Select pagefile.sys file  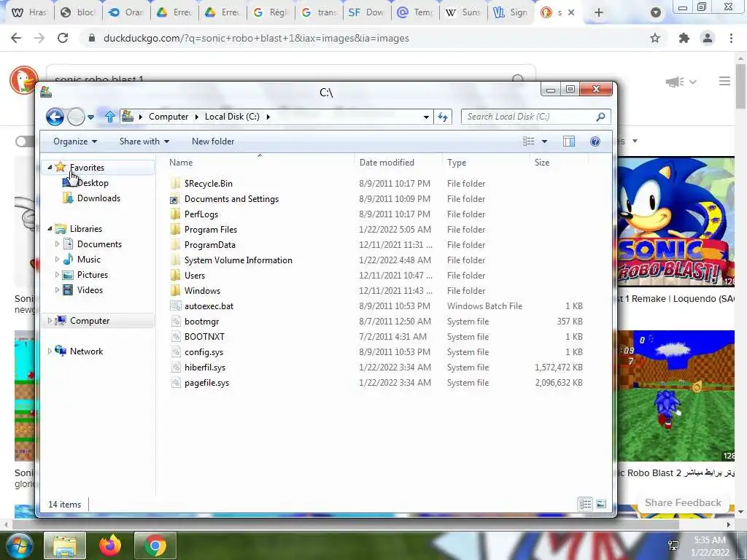206,383
